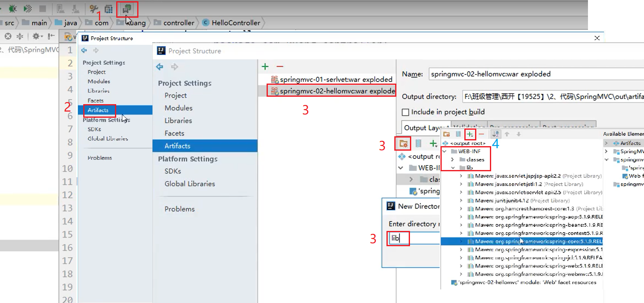Go back in the large Project Structure dialog
This screenshot has height=303, width=644.
coord(160,67)
